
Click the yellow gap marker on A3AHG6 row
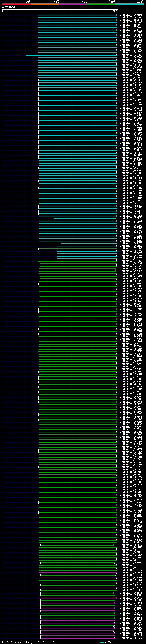click(x=91, y=56)
